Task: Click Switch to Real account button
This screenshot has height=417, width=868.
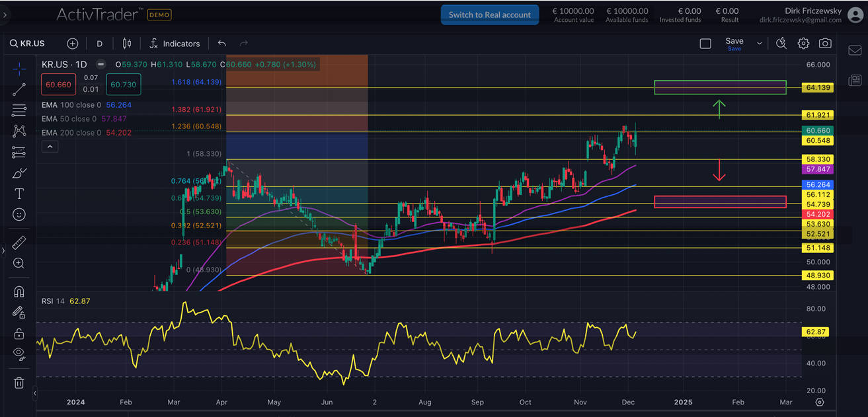Action: pyautogui.click(x=489, y=15)
